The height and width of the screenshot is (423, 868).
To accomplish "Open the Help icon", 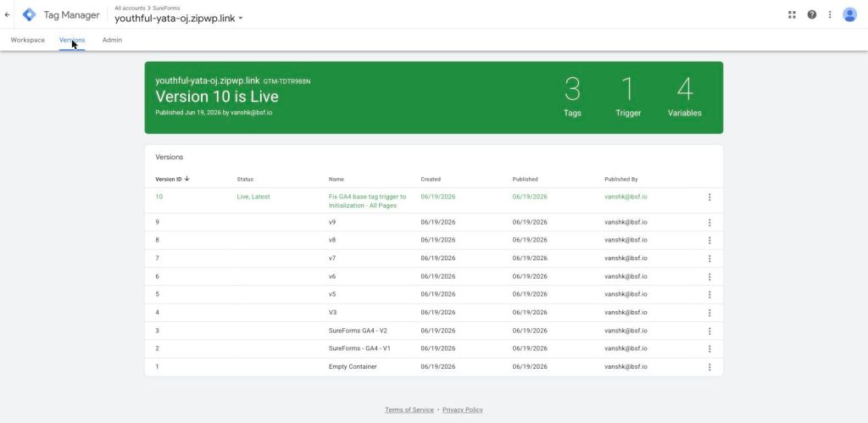I will tap(811, 15).
